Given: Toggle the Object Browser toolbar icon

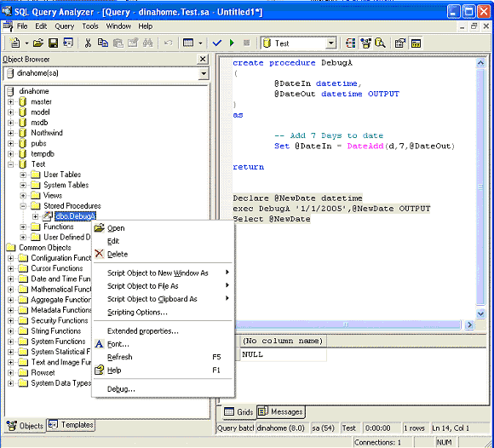Looking at the screenshot, I should click(365, 43).
